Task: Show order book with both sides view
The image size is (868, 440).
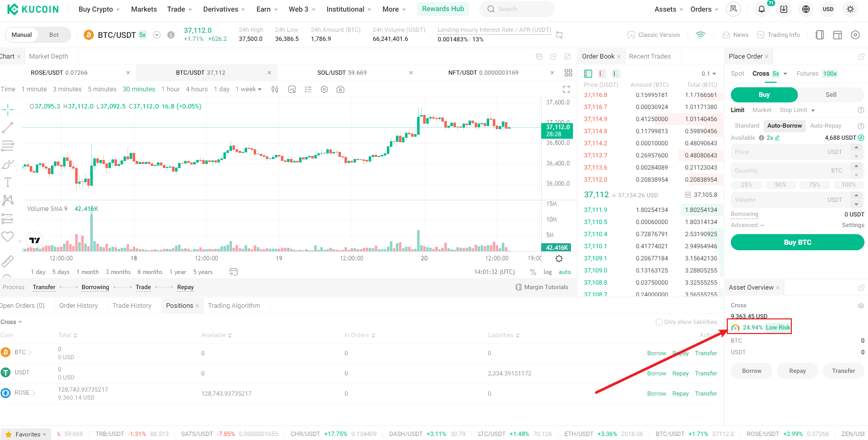Action: point(588,74)
